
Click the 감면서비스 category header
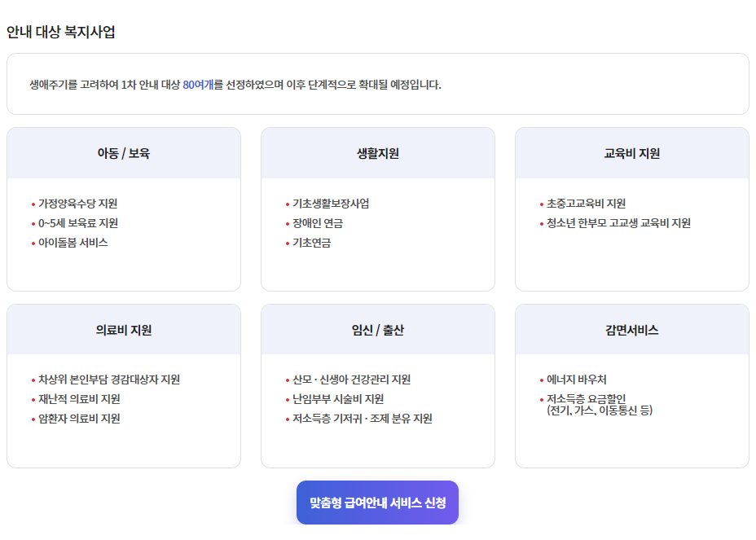click(x=631, y=329)
